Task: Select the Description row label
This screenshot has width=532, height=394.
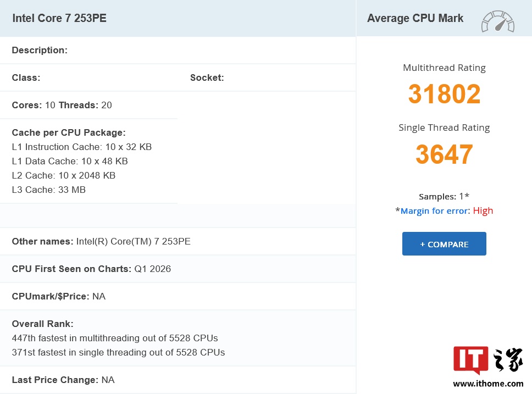Action: click(x=40, y=50)
